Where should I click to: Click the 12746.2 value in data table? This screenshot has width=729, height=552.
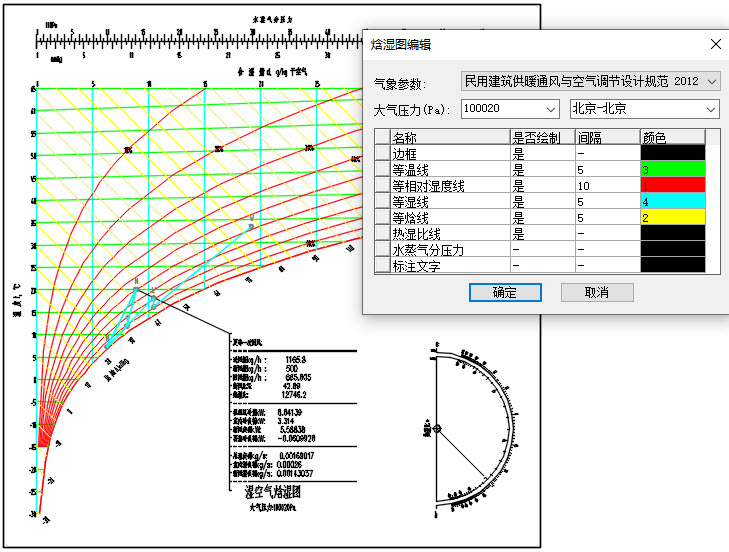(294, 395)
